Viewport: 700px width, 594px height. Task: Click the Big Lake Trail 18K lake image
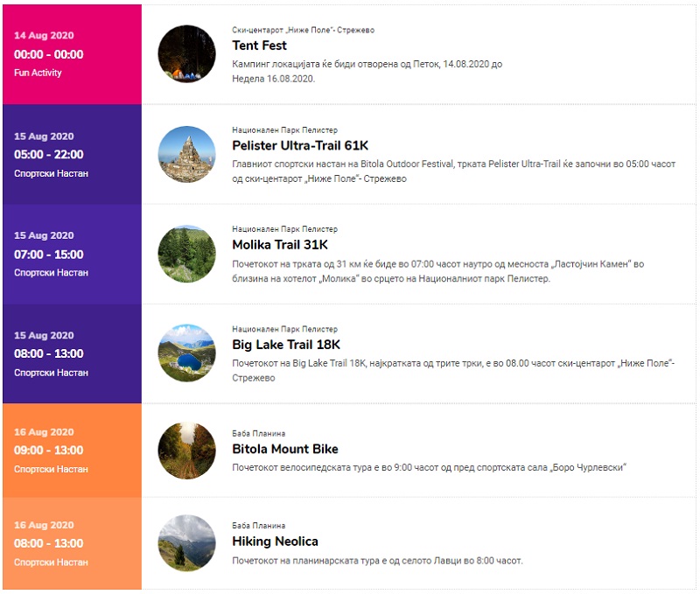click(x=186, y=353)
